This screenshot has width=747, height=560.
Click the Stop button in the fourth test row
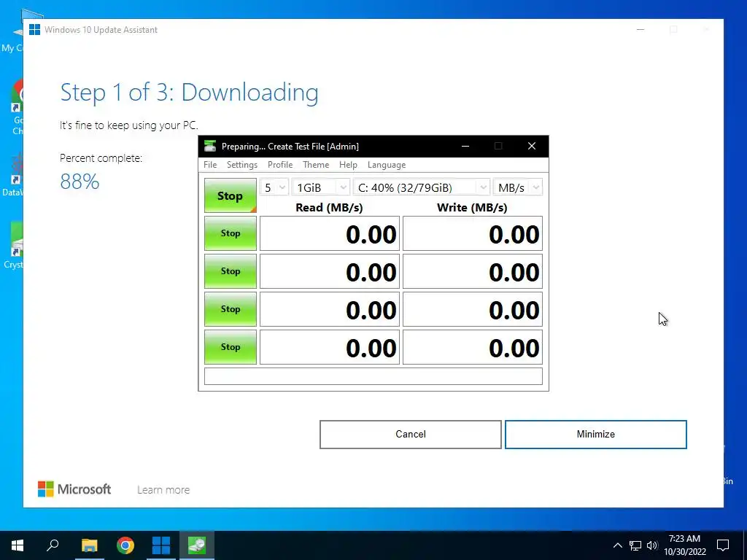pos(230,347)
